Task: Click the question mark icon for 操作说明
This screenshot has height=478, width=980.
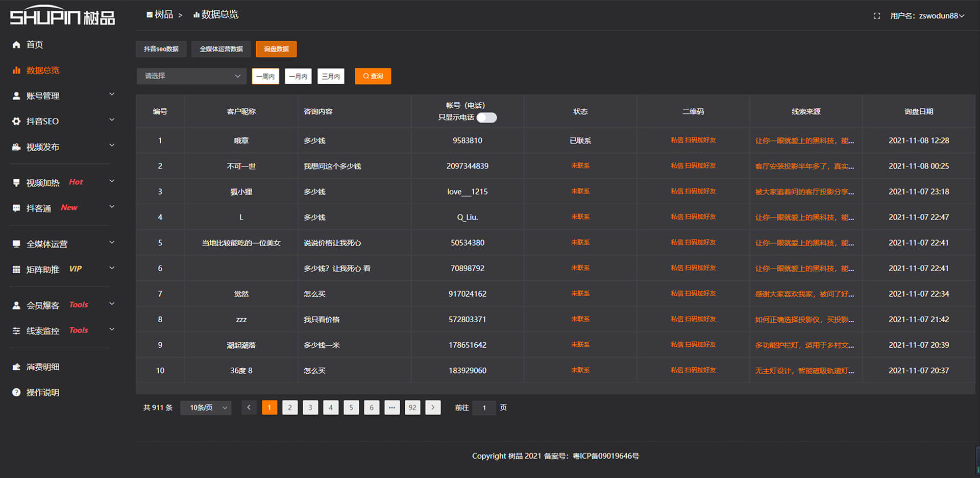Action: tap(16, 392)
